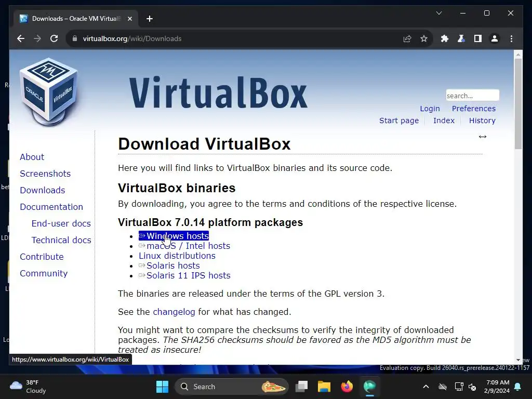Click the lock icon in address bar
Image resolution: width=532 pixels, height=399 pixels.
[x=75, y=38]
